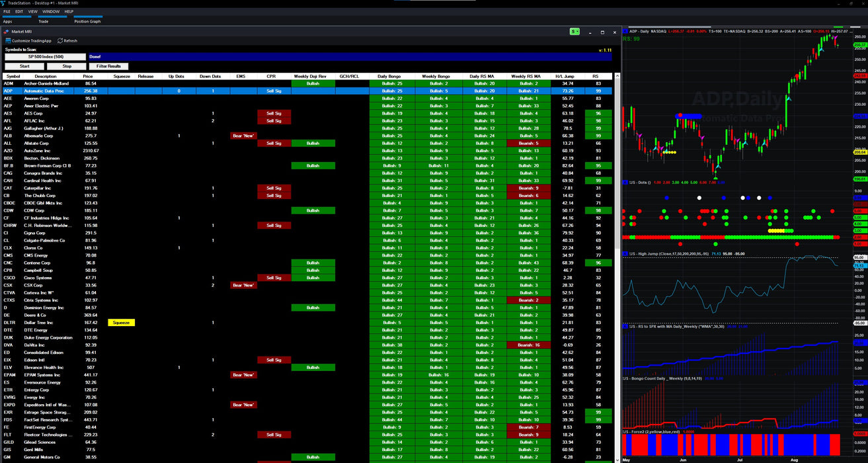
Task: Open the Customize TradingApp panel
Action: 30,40
